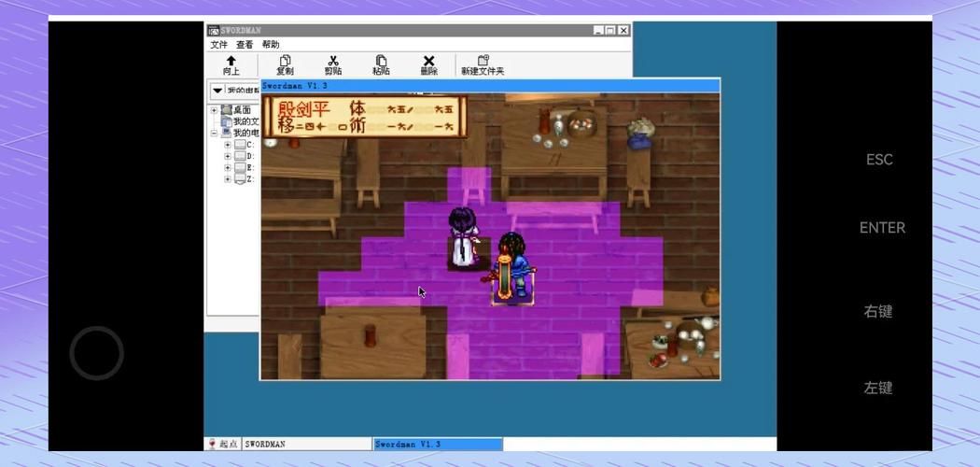This screenshot has width=980, height=467.
Task: Open the 帮助 (Help) menu
Action: (271, 44)
